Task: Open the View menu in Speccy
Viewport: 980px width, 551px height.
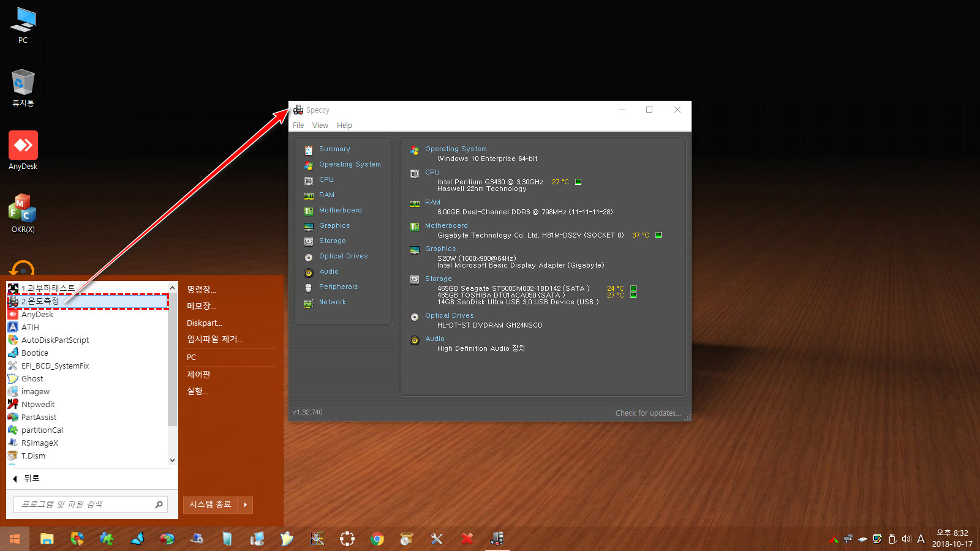Action: click(x=320, y=125)
